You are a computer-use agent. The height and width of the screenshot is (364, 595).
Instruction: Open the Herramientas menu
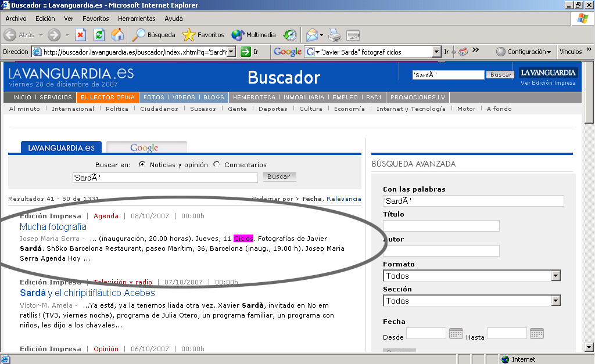pos(137,19)
